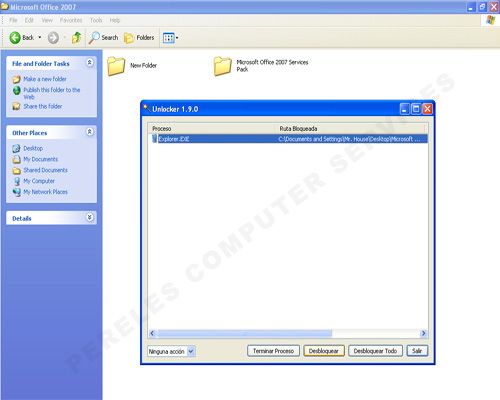Click the grey Forward arrow icon
This screenshot has width=500, height=400.
(53, 38)
